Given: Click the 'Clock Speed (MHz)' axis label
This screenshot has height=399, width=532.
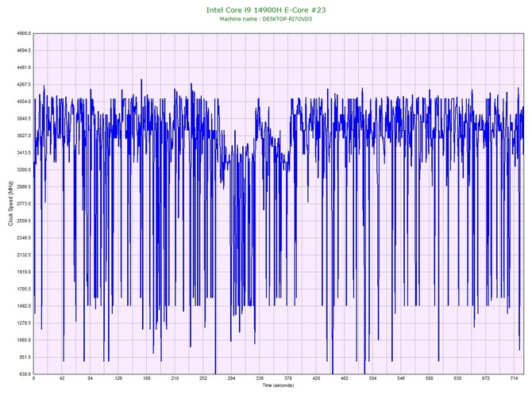Looking at the screenshot, I should 10,203.
